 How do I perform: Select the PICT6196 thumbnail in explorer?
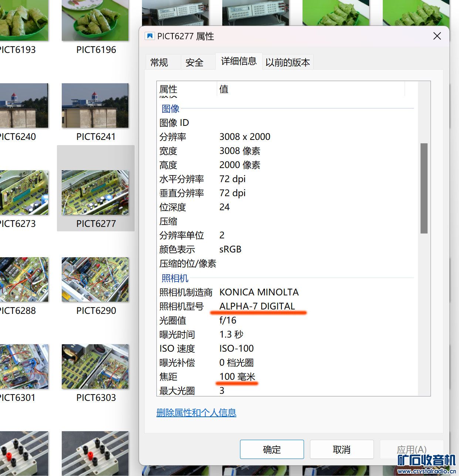tap(95, 20)
